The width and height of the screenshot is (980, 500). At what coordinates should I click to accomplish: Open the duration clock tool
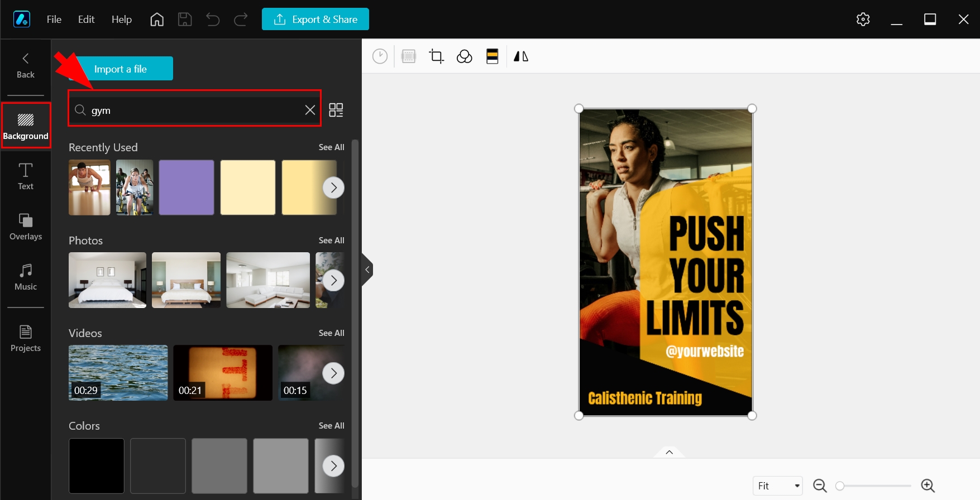pyautogui.click(x=380, y=56)
